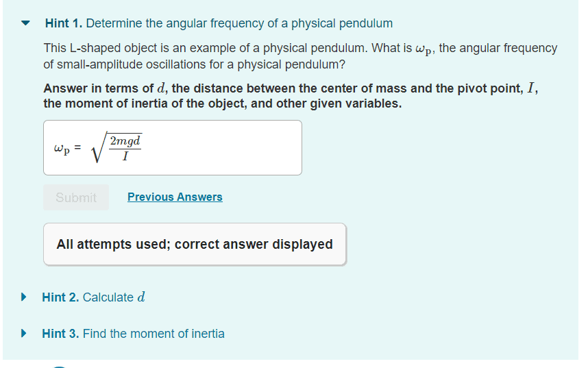Expand the Hint 2 disclosure triangle
588x368 pixels.
(25, 297)
